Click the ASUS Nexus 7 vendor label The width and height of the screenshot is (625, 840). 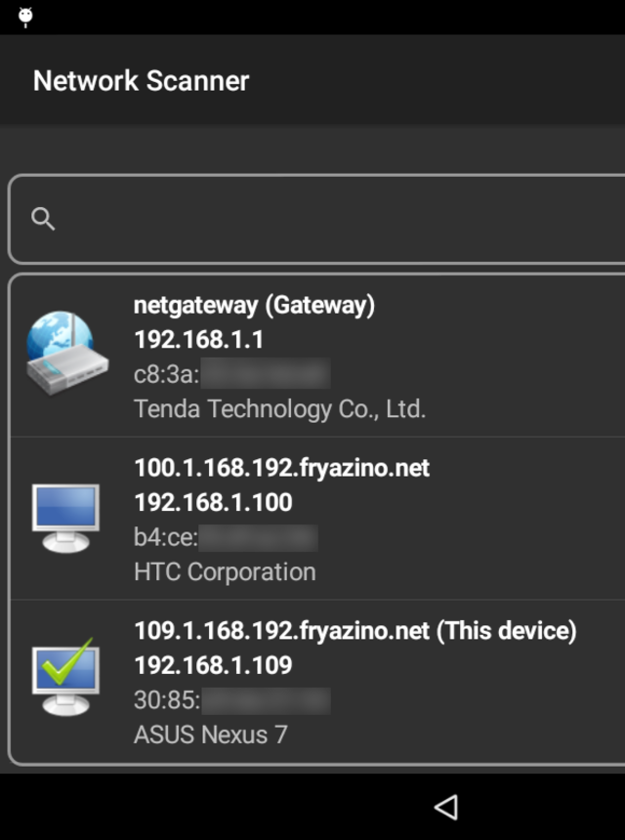(210, 735)
